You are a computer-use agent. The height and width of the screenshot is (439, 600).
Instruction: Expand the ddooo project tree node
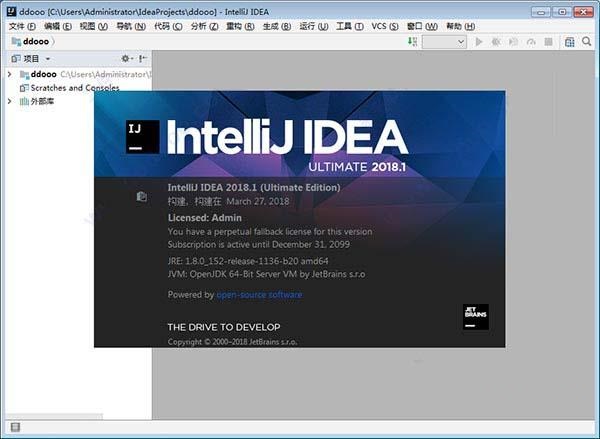[10, 74]
